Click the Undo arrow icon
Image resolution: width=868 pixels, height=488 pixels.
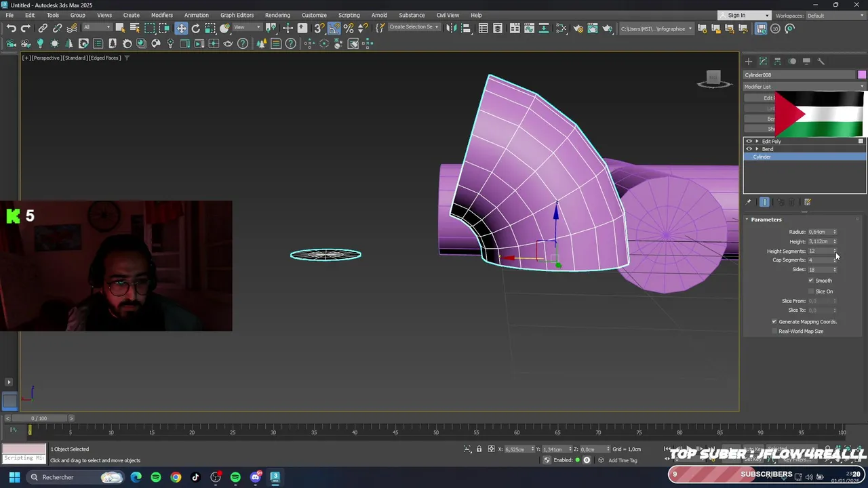tap(12, 28)
